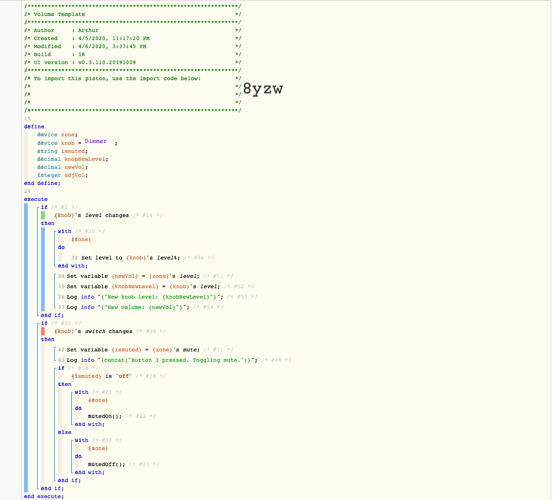Click the else keyword in mute condition
This screenshot has width=555, height=500.
tap(64, 432)
